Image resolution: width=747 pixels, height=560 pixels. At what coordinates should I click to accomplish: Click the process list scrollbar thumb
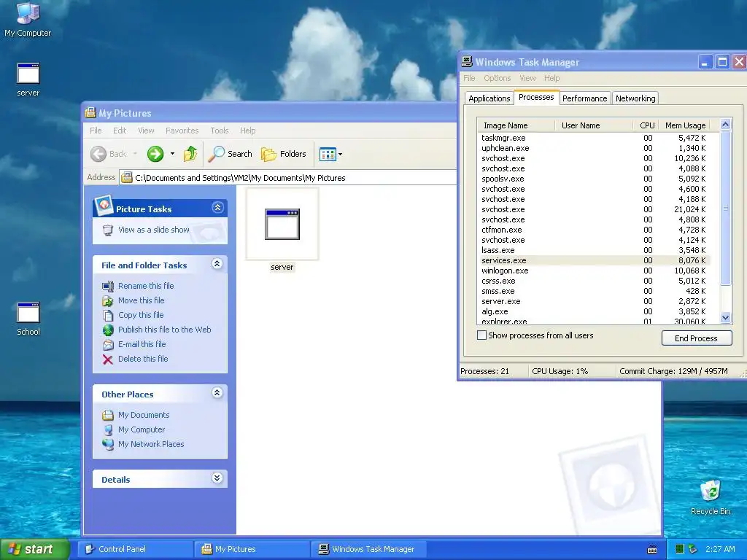(x=725, y=208)
